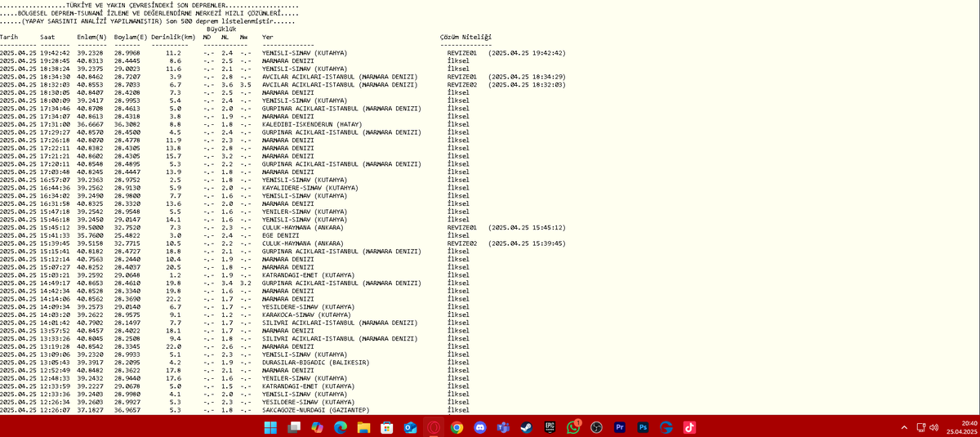Image resolution: width=980 pixels, height=437 pixels.
Task: Click the latitude value 40.8313
Action: tap(90, 61)
